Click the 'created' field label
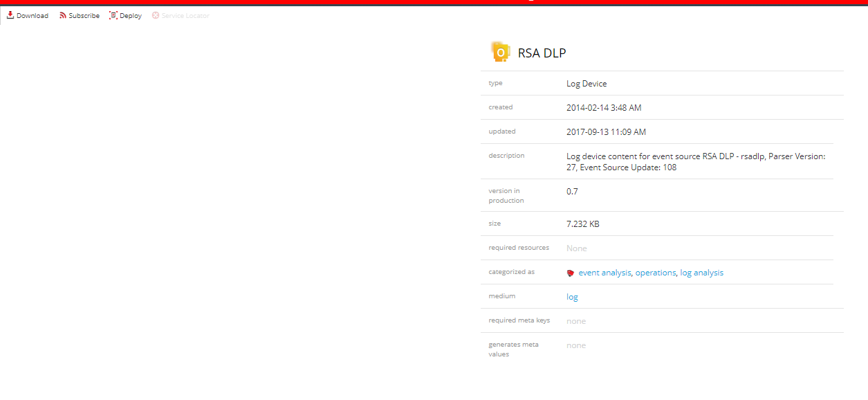The height and width of the screenshot is (400, 868). (x=501, y=107)
